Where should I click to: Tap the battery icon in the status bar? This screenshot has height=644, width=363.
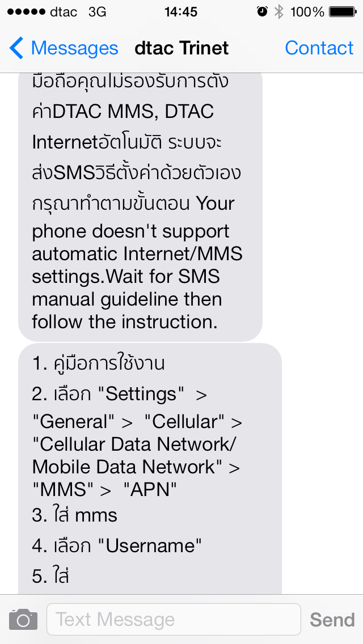click(x=342, y=11)
